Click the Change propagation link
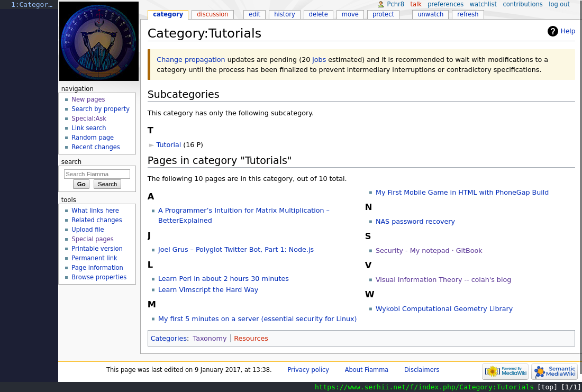Viewport: 582px width, 392px height. click(190, 60)
